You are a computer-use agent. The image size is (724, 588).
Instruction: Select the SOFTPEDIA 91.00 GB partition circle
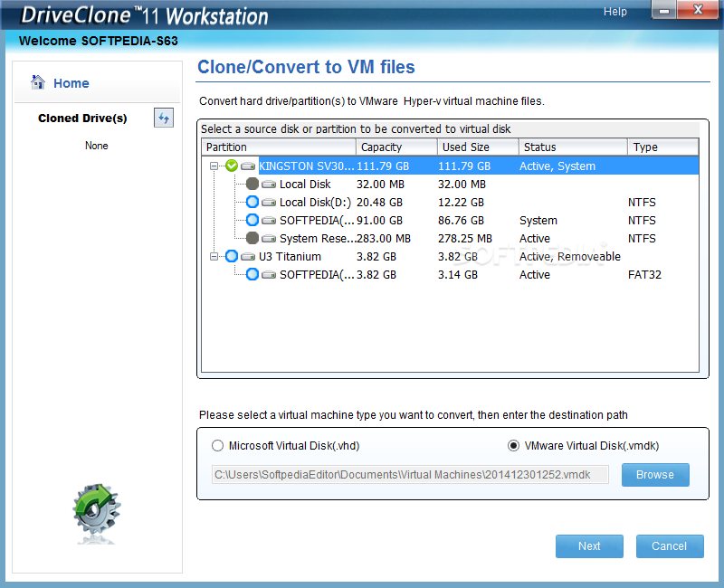tap(252, 220)
